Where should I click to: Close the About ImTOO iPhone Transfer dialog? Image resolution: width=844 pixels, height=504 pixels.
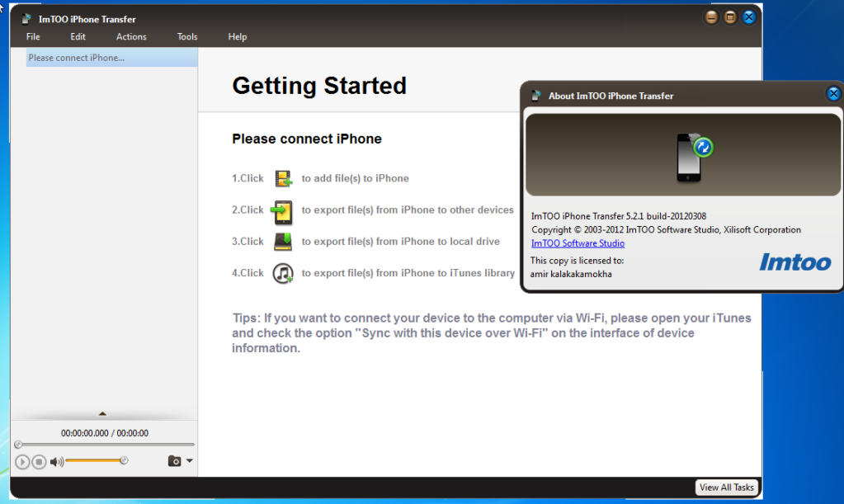pyautogui.click(x=833, y=94)
